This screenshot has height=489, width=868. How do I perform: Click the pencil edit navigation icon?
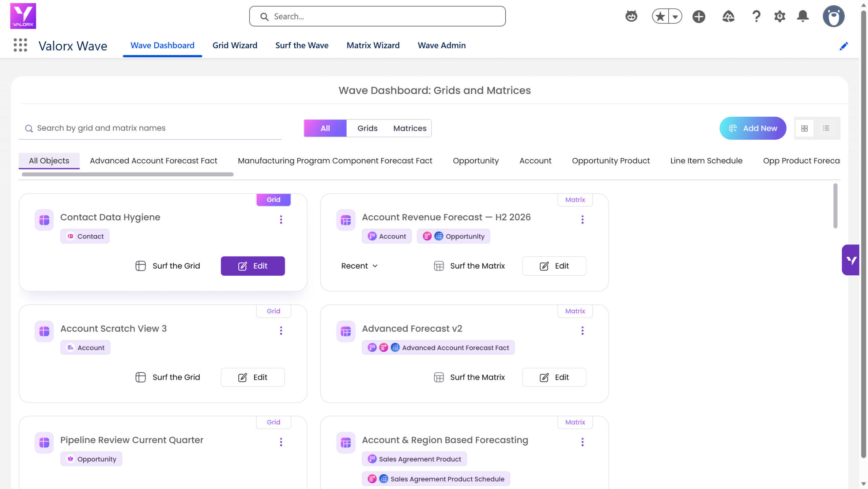click(x=844, y=46)
